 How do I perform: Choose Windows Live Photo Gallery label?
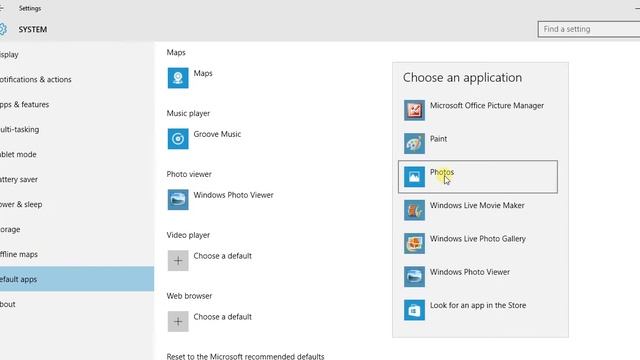(478, 238)
